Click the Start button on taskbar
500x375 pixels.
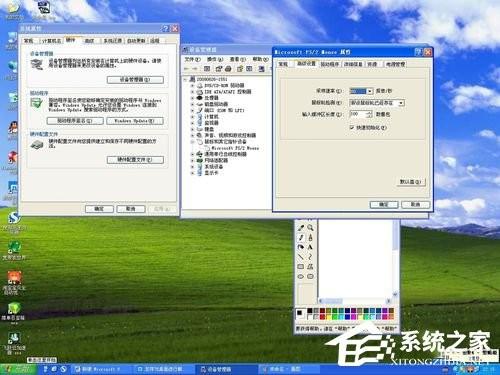tap(18, 369)
